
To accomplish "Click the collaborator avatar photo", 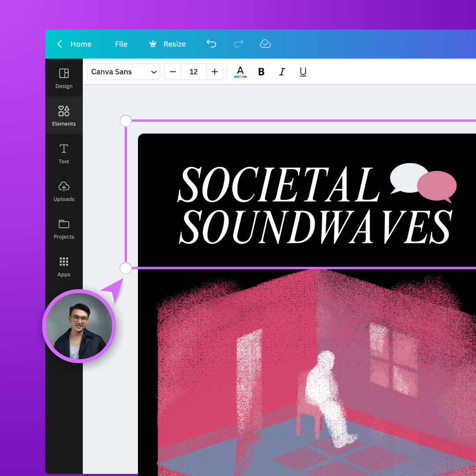I will click(x=79, y=326).
